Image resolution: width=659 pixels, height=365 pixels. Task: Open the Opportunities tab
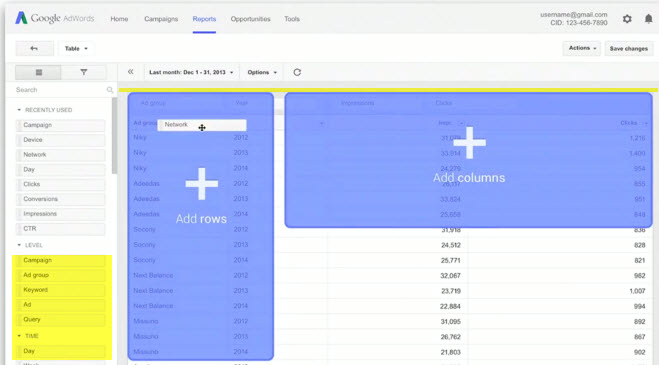tap(250, 19)
